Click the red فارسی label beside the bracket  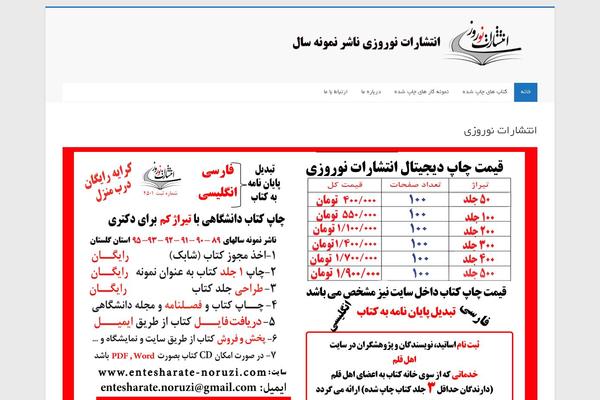click(x=218, y=172)
